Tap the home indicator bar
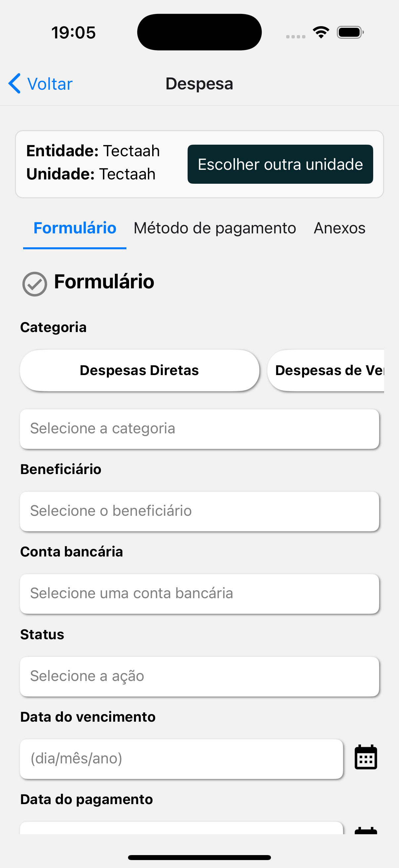 click(199, 857)
